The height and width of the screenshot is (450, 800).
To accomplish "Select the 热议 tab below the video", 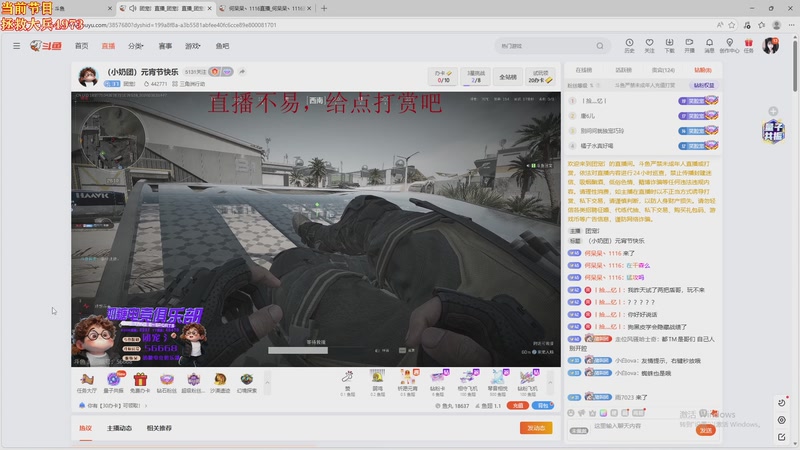I will 85,428.
